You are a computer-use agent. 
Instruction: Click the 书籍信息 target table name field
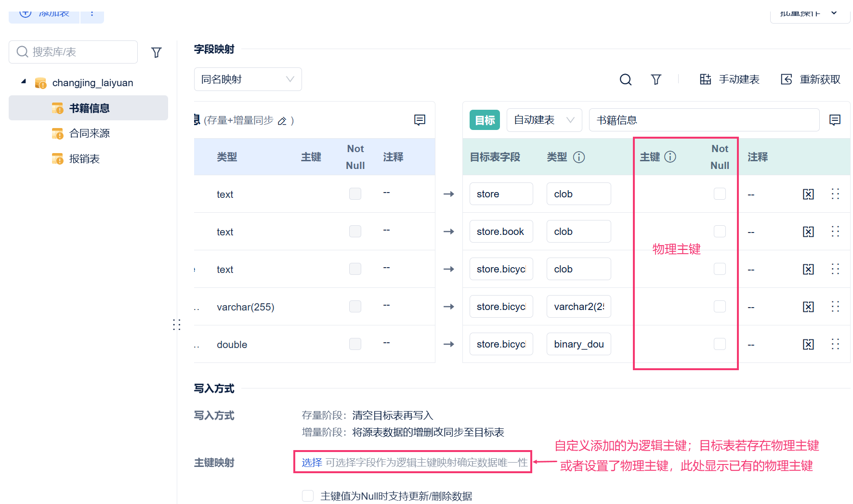pos(703,120)
